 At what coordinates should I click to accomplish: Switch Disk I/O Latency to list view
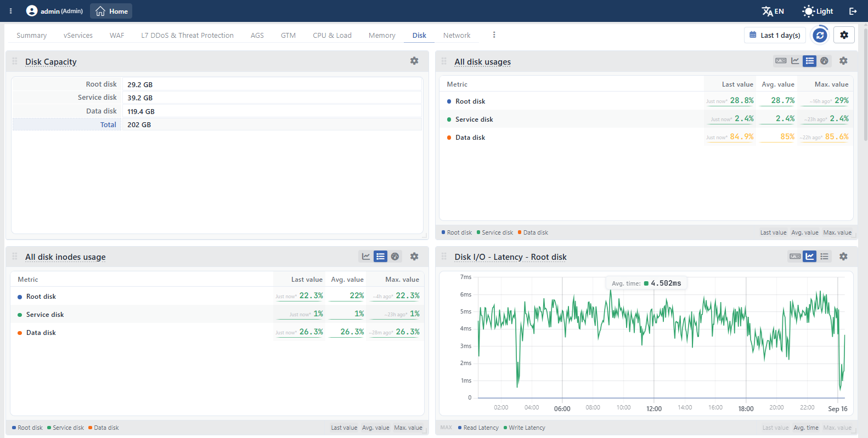[824, 256]
